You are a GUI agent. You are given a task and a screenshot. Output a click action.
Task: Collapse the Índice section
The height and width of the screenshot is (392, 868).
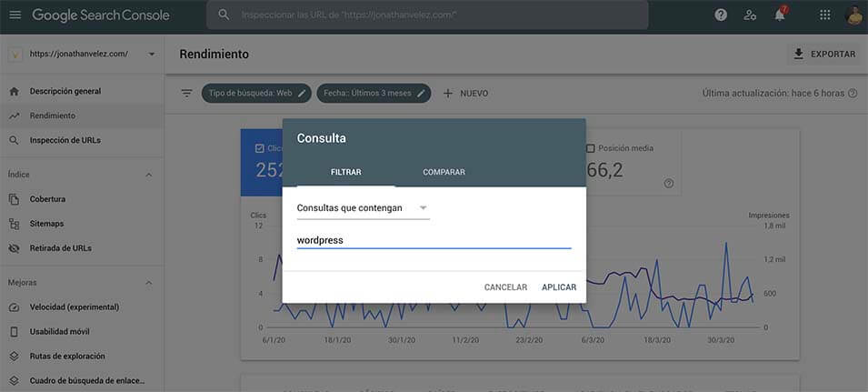[x=148, y=175]
